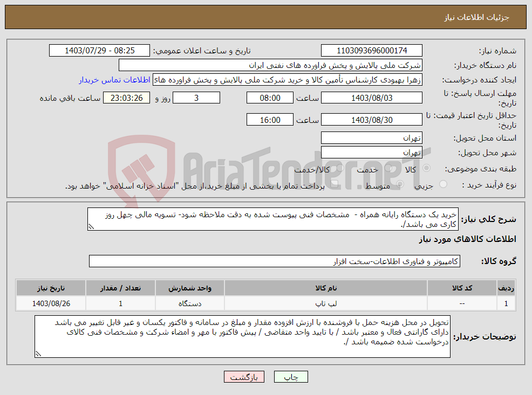The width and height of the screenshot is (532, 395).
Task: Click the توضیحات خریدار label
Action: pos(485,336)
